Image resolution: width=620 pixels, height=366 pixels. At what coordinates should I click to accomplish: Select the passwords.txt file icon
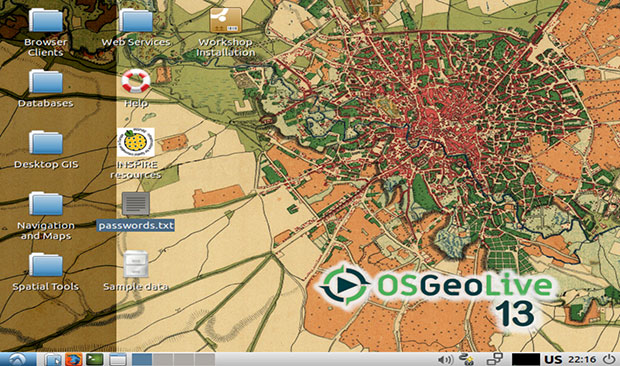[136, 204]
